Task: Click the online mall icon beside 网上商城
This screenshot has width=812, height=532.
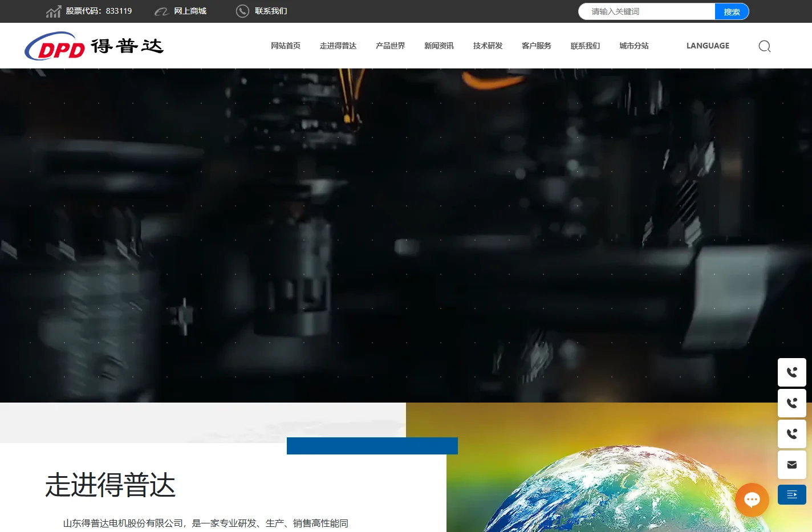Action: (x=161, y=11)
